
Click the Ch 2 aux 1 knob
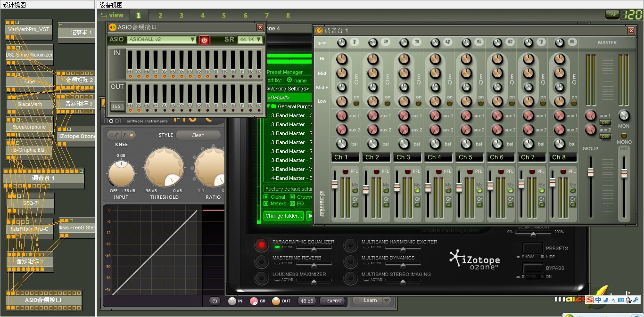373,115
